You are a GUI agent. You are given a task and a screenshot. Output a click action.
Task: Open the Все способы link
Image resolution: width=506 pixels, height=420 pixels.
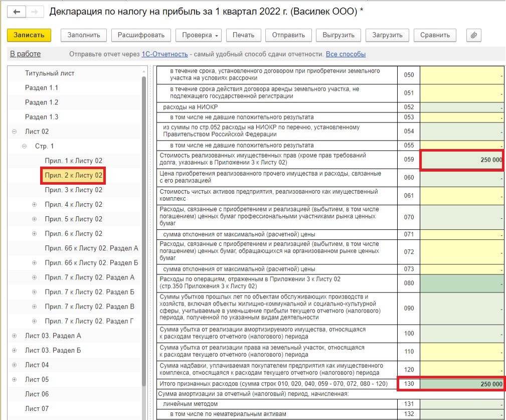346,54
